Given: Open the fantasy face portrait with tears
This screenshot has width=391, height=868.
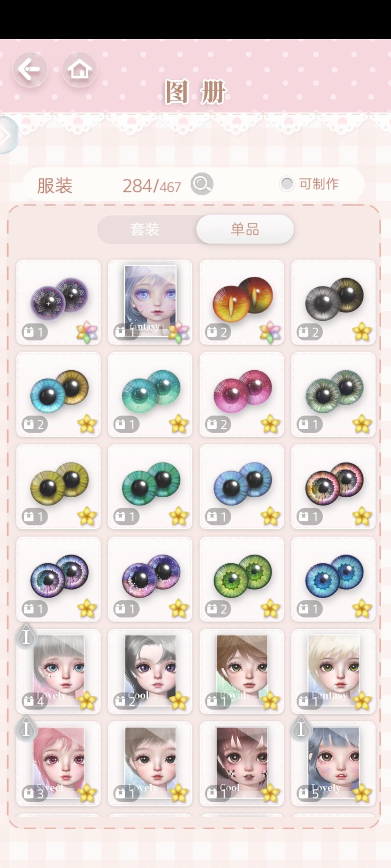Looking at the screenshot, I should pos(150,302).
